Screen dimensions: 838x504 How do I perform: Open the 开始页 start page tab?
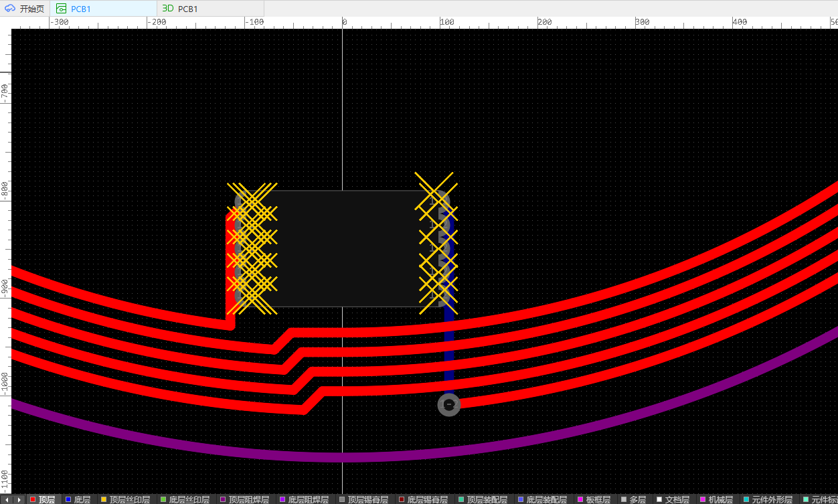pos(25,9)
